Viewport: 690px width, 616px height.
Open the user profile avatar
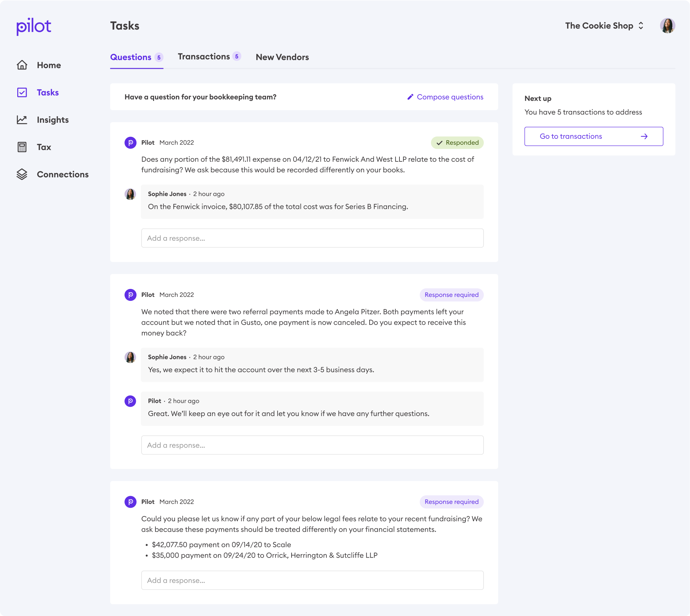point(667,26)
